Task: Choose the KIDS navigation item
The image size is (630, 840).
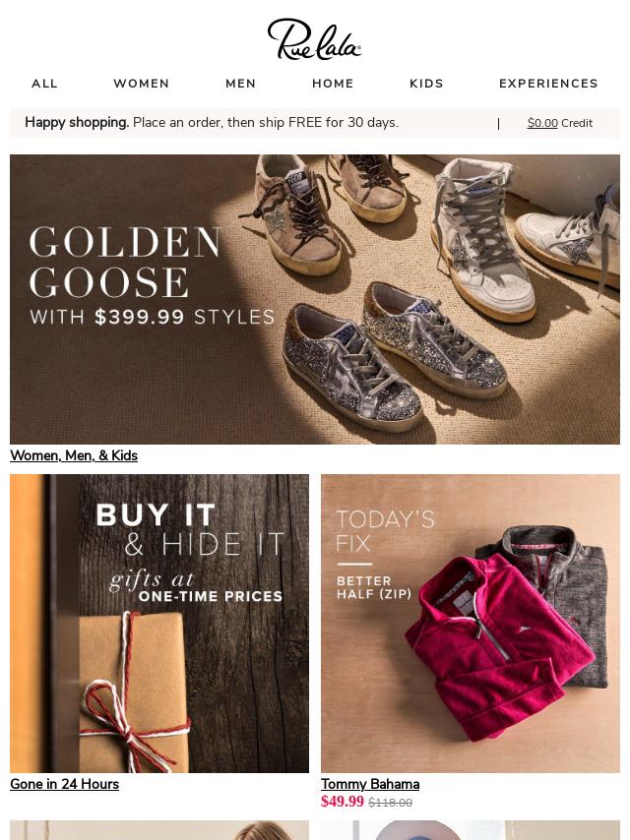Action: point(427,84)
